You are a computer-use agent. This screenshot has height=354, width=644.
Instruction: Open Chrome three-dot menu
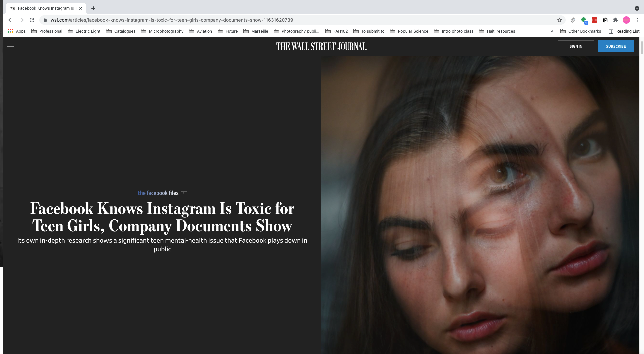click(637, 20)
